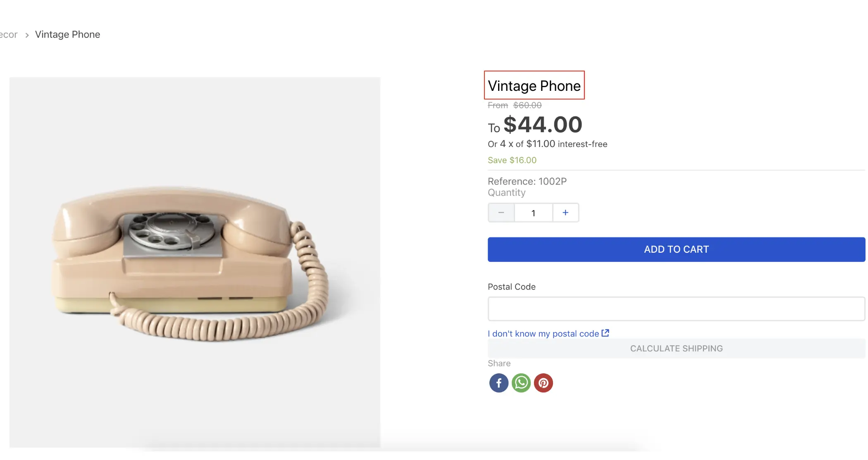Open the breadcrumb chevron separator
868x460 pixels.
[26, 35]
